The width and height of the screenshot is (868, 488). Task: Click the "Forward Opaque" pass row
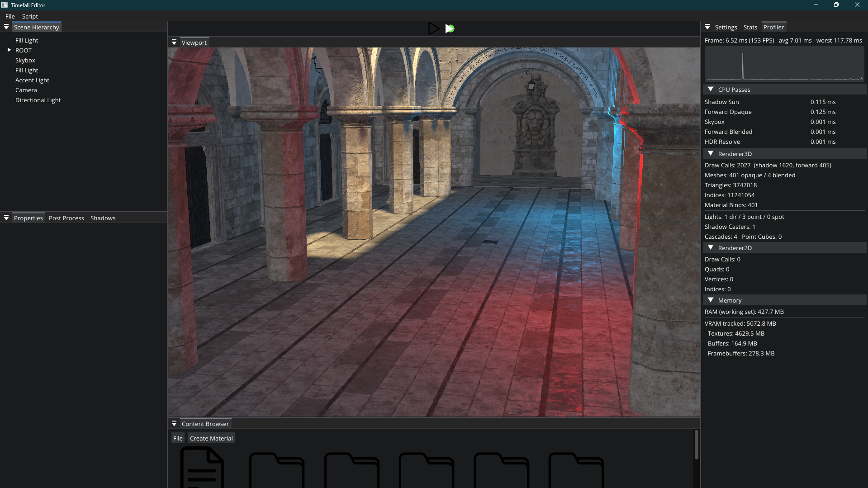pyautogui.click(x=785, y=112)
